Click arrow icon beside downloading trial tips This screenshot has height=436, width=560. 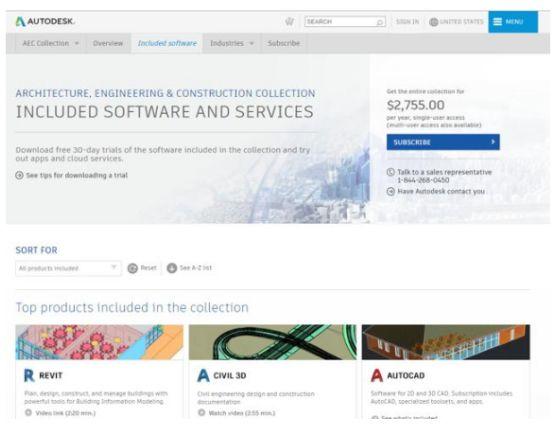[x=19, y=175]
